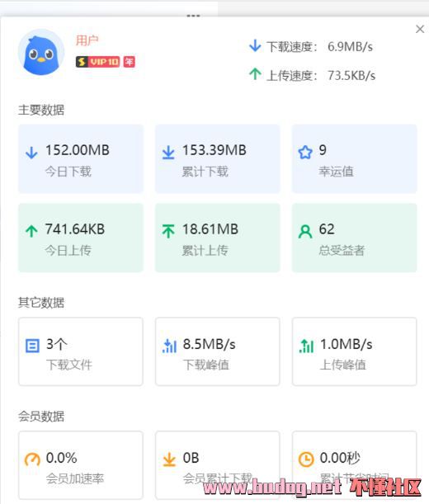Select the 18.61MB cumulative upload card
This screenshot has height=504, width=429.
tap(218, 238)
